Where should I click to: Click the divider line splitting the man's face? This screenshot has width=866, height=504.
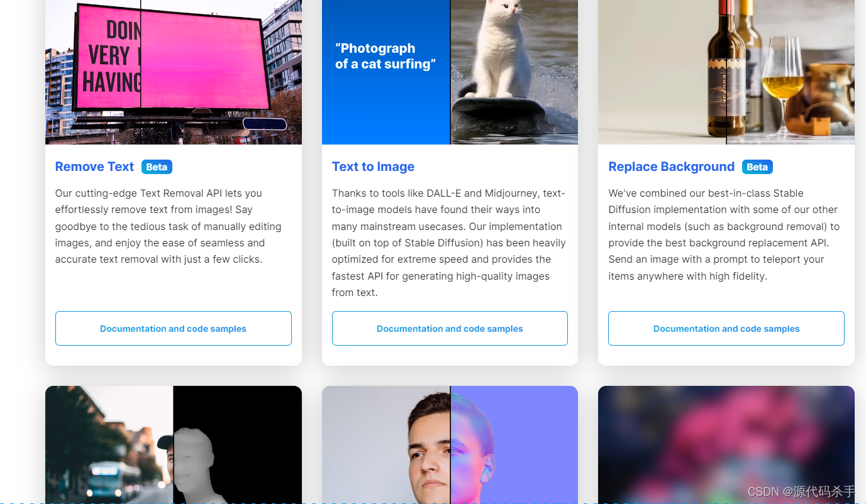pyautogui.click(x=450, y=445)
